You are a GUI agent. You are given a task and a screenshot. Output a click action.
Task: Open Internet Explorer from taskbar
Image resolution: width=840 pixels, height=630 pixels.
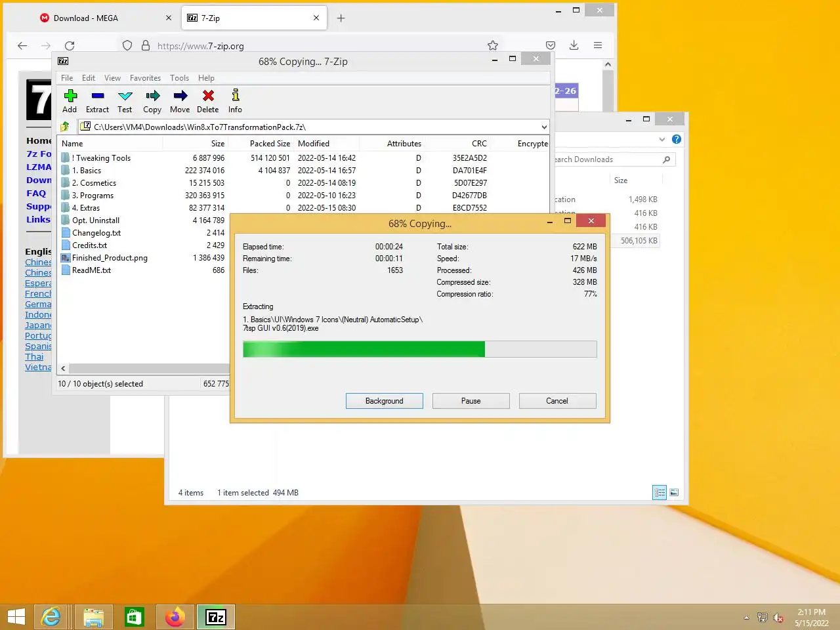click(51, 617)
